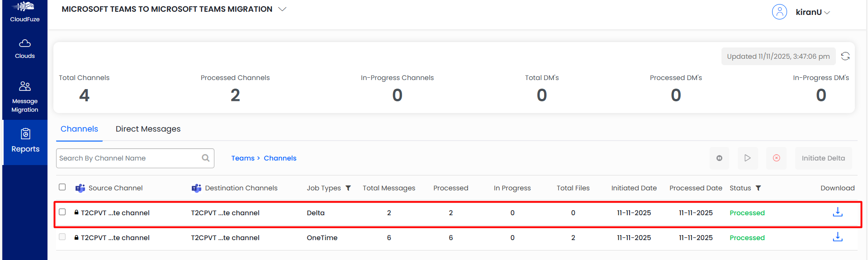The width and height of the screenshot is (868, 260).
Task: Toggle the select-all channels checkbox
Action: (62, 187)
